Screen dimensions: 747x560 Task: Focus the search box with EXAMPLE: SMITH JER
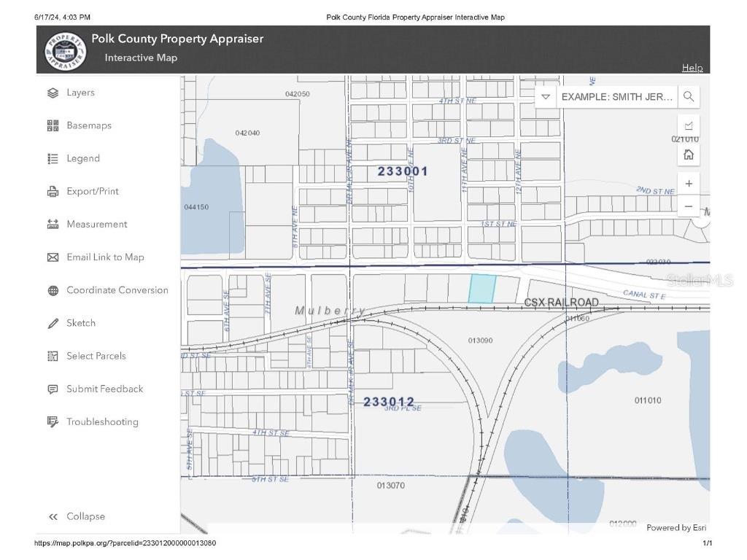[x=616, y=97]
